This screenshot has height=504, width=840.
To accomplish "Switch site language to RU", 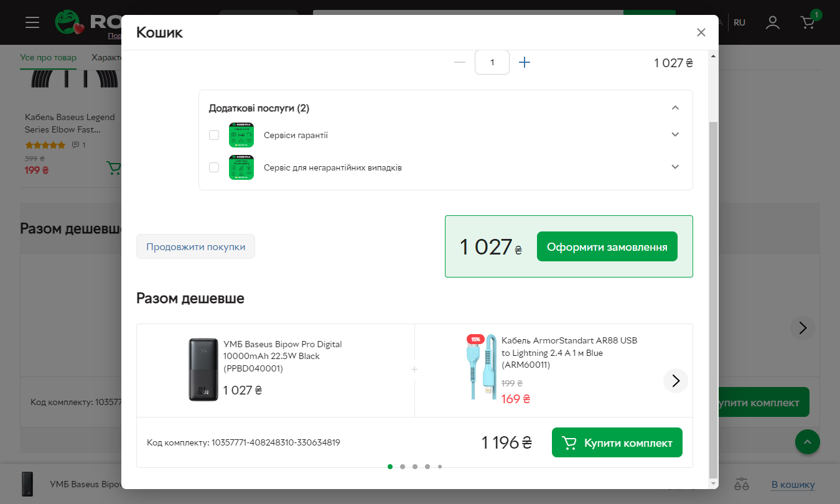I will click(x=739, y=22).
